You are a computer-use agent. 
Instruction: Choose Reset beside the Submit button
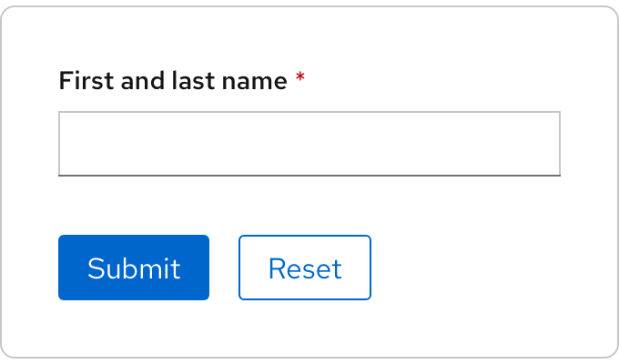(x=305, y=268)
